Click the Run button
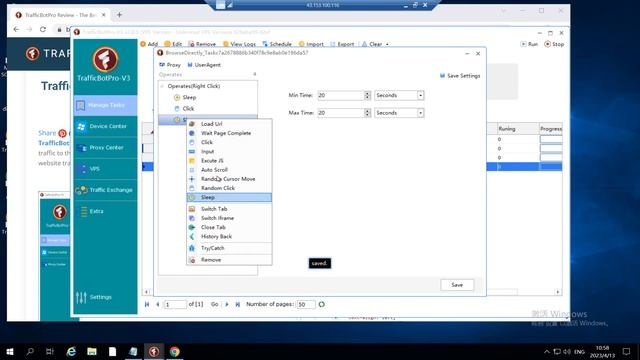The image size is (640, 360). click(x=529, y=44)
